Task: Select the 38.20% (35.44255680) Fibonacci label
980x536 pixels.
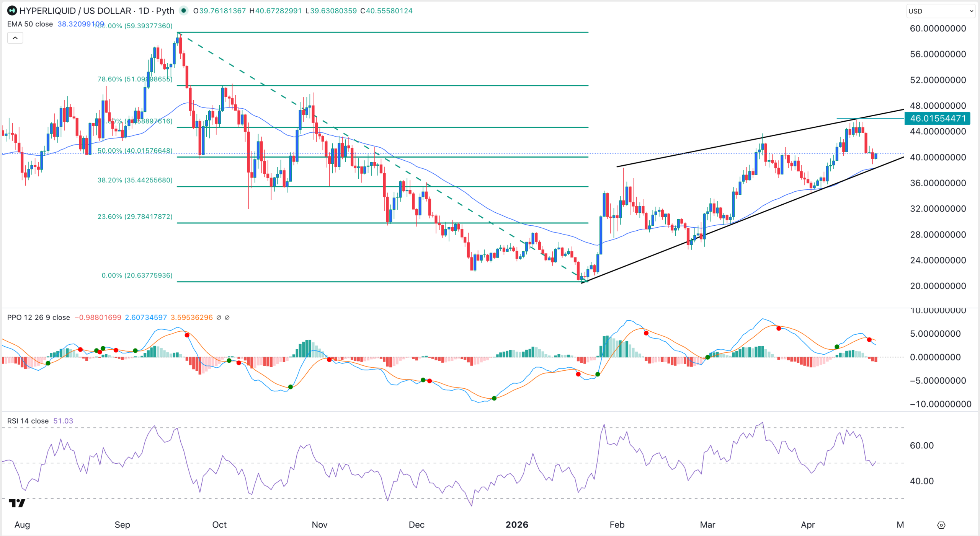Action: tap(135, 180)
